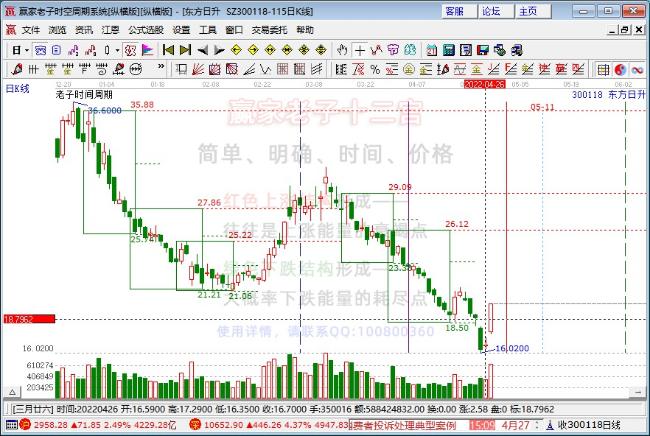
Task: Select the crosshair cursor tool
Action: click(360, 50)
